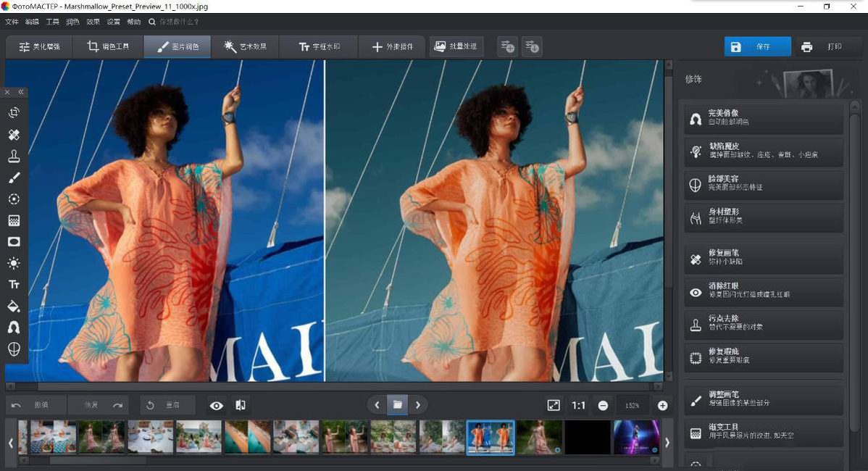Screen dimensions: 868x471
Task: Click the plus button to zoom in
Action: [x=662, y=406]
